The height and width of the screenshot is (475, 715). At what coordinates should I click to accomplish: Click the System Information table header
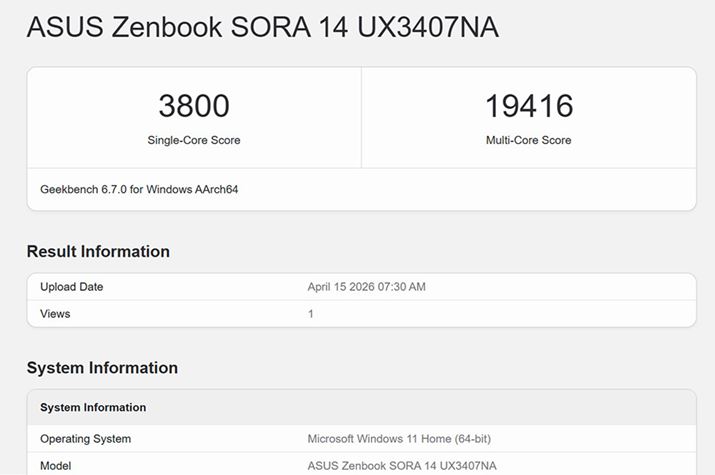93,407
